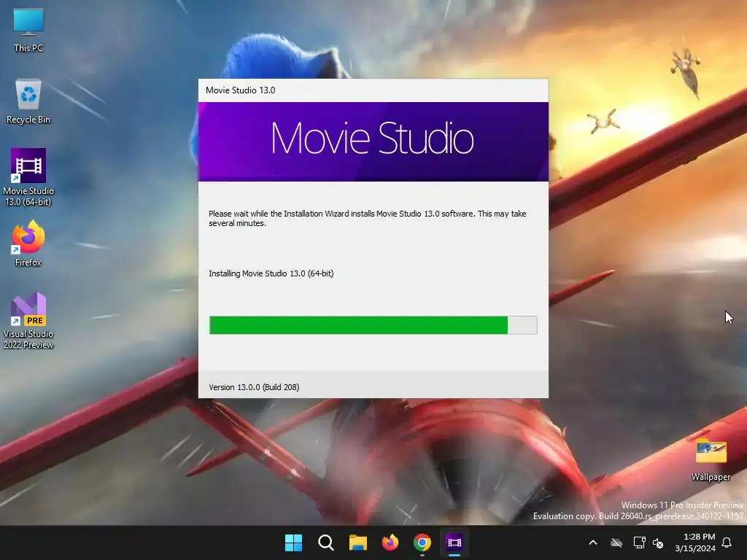
Task: Open the clock showing 1:28 PM
Action: click(x=695, y=542)
